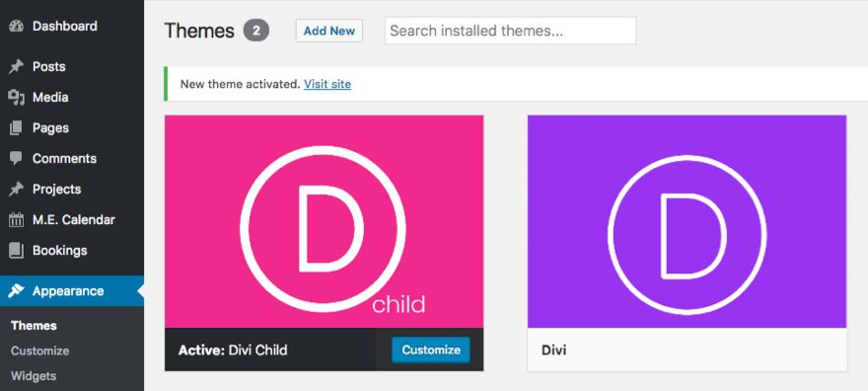Image resolution: width=868 pixels, height=391 pixels.
Task: Click the Dashboard gauge icon
Action: (x=17, y=26)
